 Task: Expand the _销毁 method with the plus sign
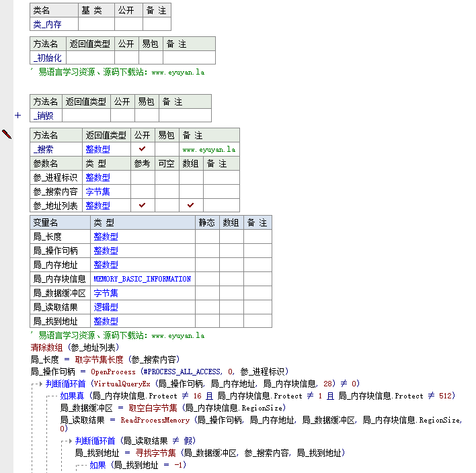pos(18,116)
